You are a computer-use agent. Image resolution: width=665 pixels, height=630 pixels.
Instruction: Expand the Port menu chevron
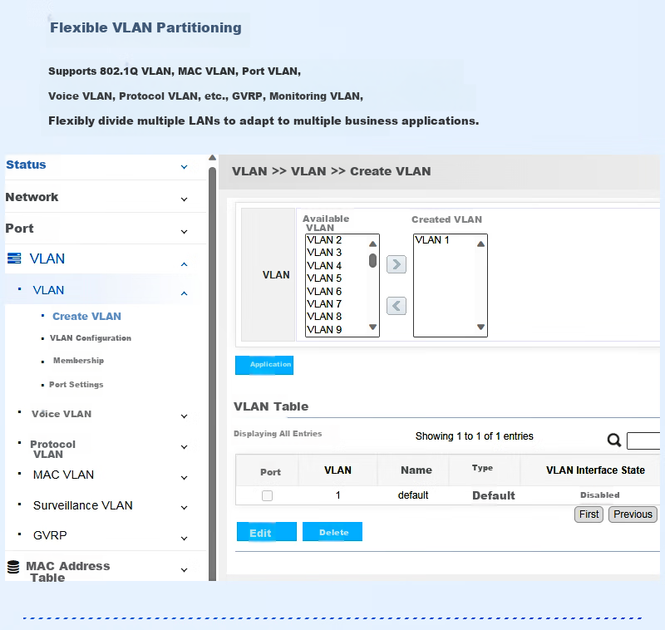(x=184, y=232)
